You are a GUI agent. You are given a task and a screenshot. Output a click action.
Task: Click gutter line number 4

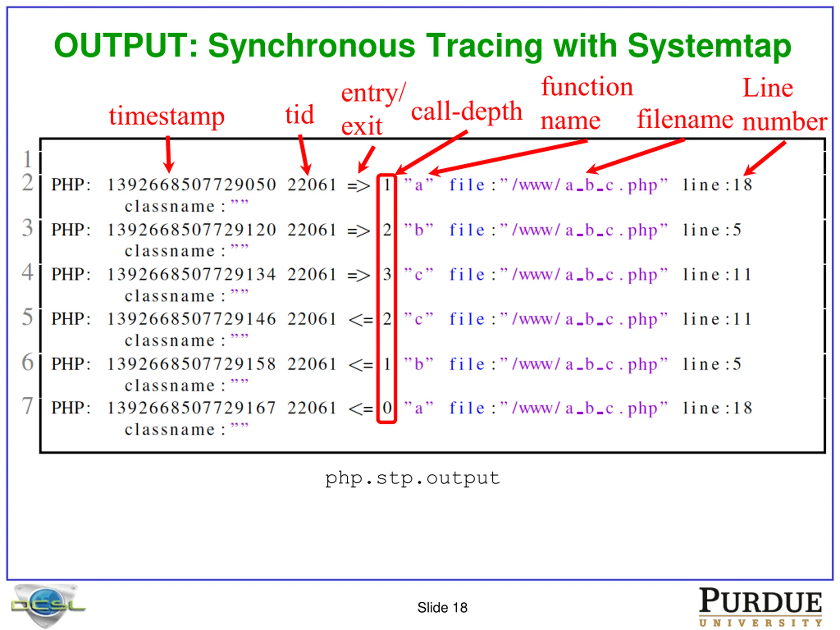27,272
